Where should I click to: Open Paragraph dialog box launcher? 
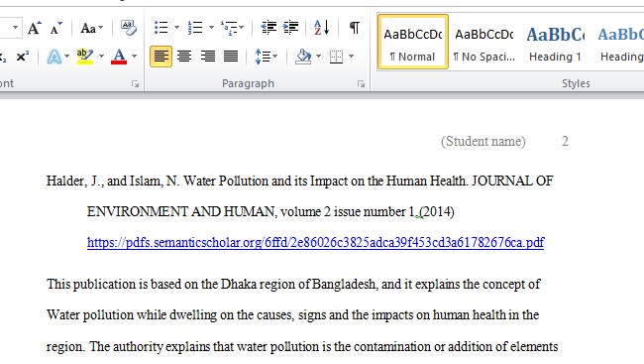coord(361,84)
